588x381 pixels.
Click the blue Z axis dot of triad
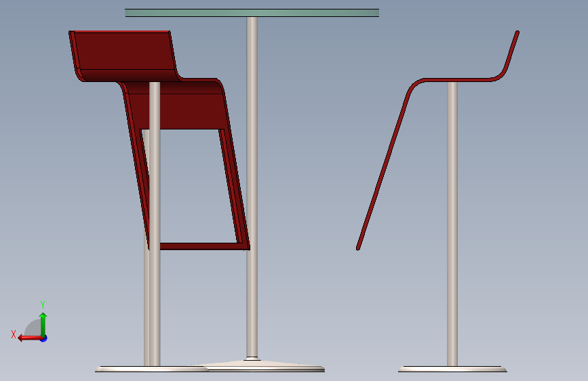(x=44, y=338)
